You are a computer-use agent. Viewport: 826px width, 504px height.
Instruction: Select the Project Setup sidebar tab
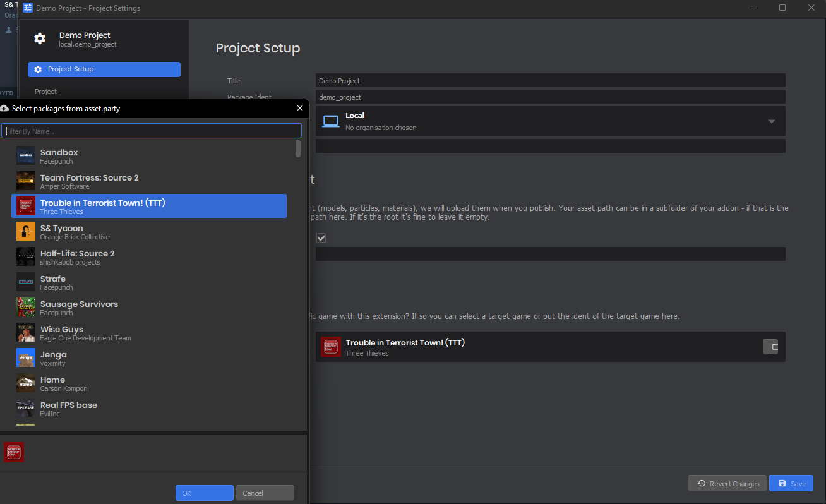click(104, 69)
